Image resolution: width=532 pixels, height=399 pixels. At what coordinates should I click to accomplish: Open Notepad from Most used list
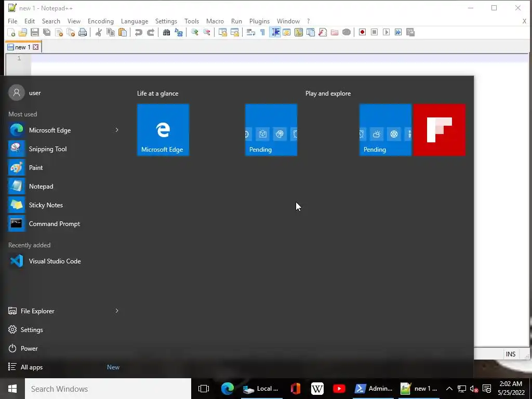(x=41, y=187)
